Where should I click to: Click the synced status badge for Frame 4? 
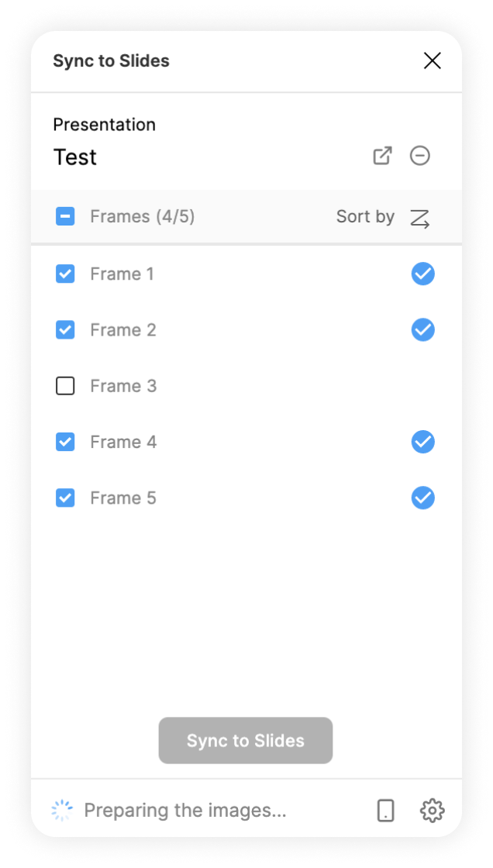[x=423, y=442]
